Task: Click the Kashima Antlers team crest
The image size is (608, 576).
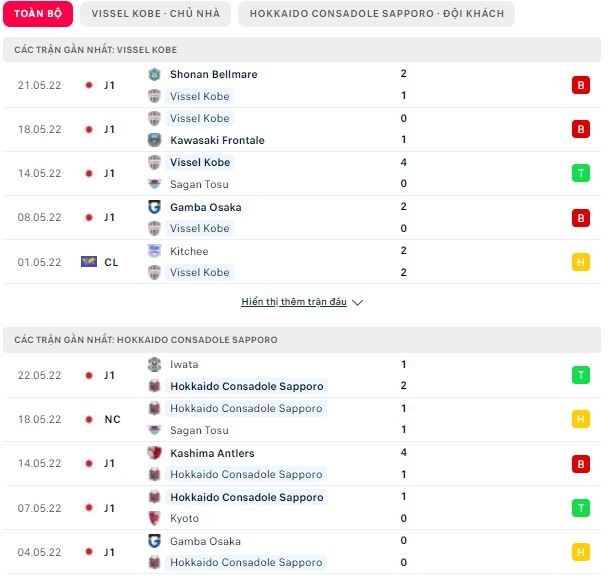Action: pyautogui.click(x=154, y=453)
